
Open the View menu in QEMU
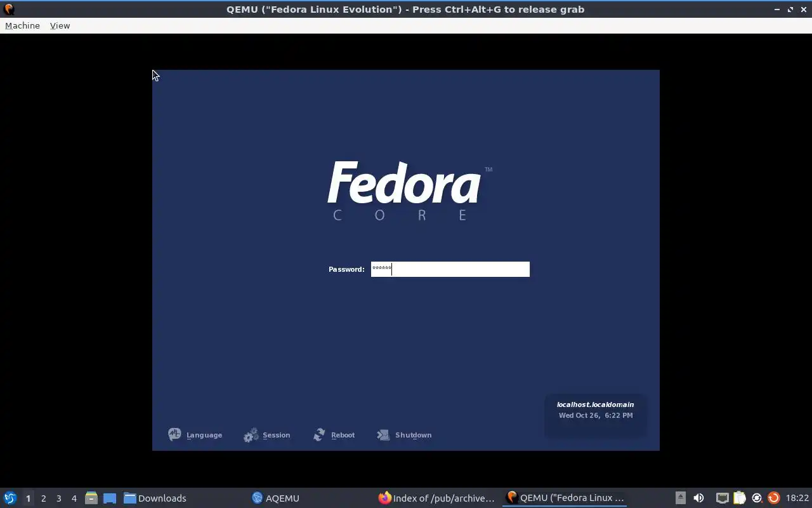pyautogui.click(x=60, y=25)
